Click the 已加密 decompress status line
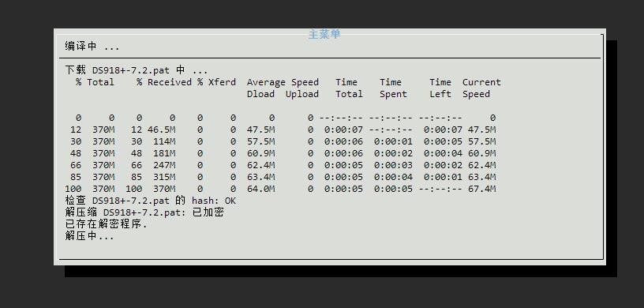 click(x=144, y=213)
